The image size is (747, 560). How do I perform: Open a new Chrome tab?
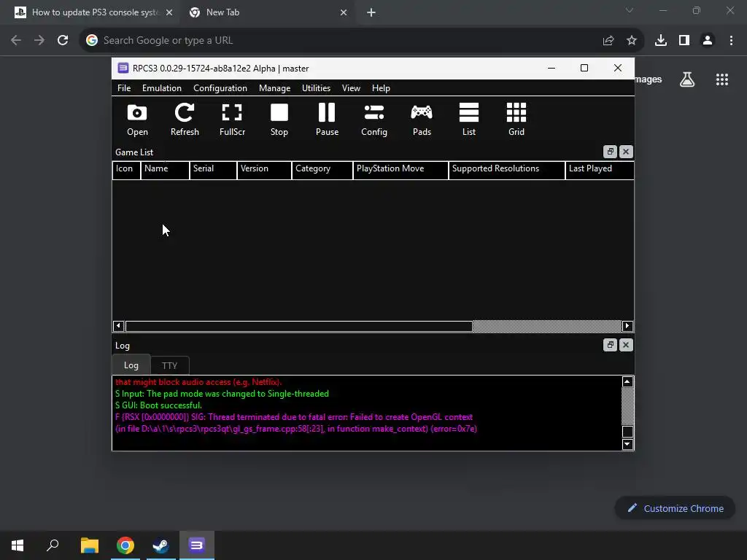pos(371,12)
